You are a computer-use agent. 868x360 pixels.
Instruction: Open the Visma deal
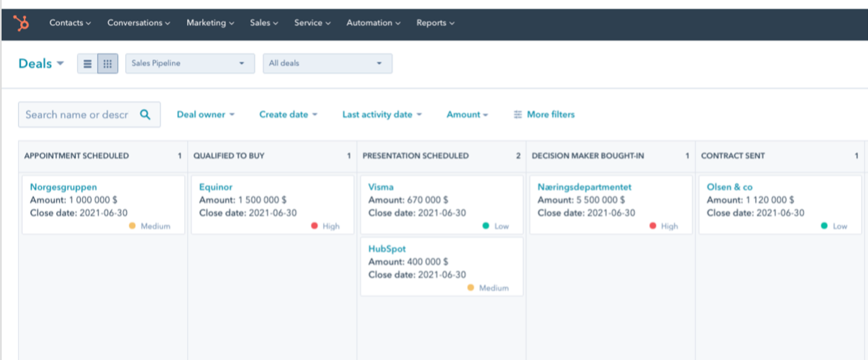click(381, 187)
